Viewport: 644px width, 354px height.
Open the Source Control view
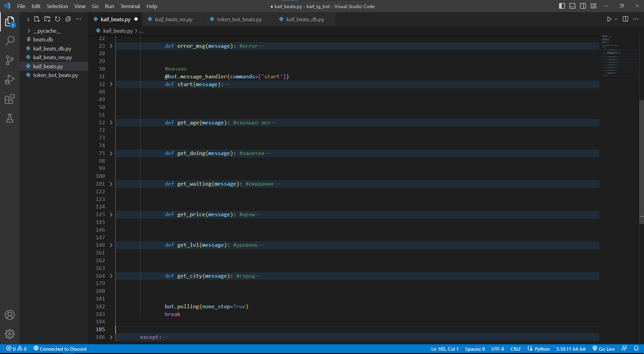click(x=10, y=60)
